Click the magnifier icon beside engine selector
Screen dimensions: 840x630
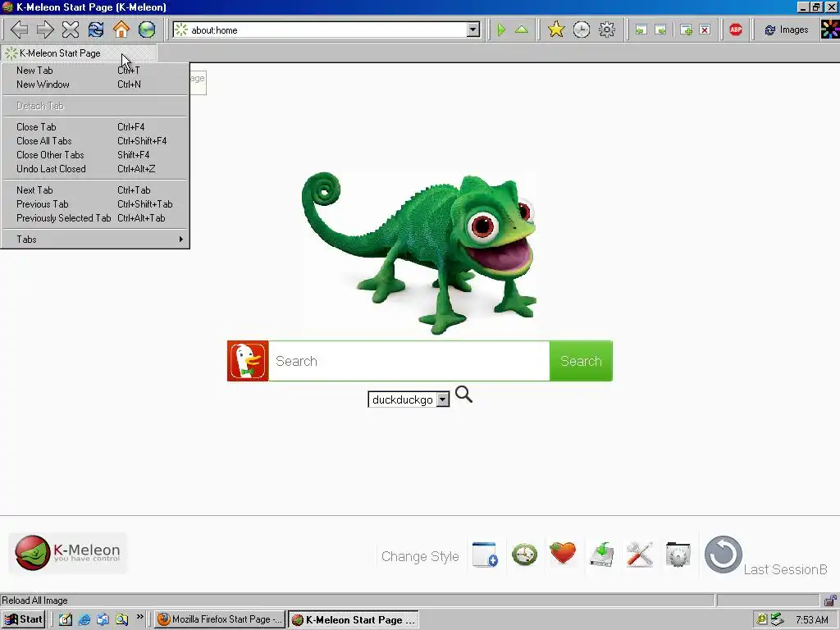coord(464,395)
